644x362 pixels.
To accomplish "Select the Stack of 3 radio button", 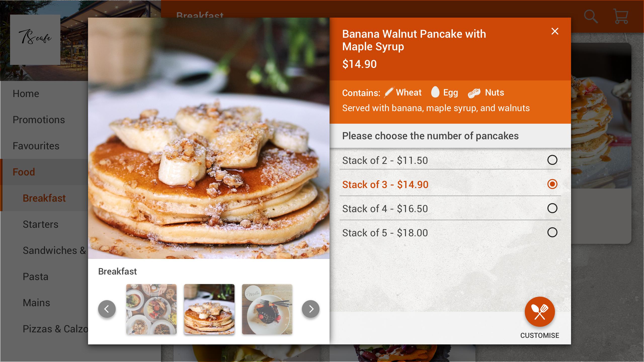I will (x=552, y=184).
